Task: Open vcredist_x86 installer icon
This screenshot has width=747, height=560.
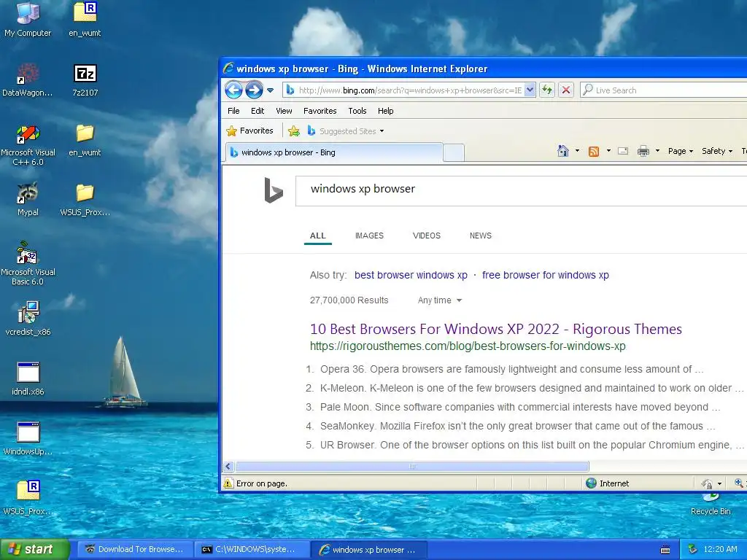Action: tap(28, 318)
